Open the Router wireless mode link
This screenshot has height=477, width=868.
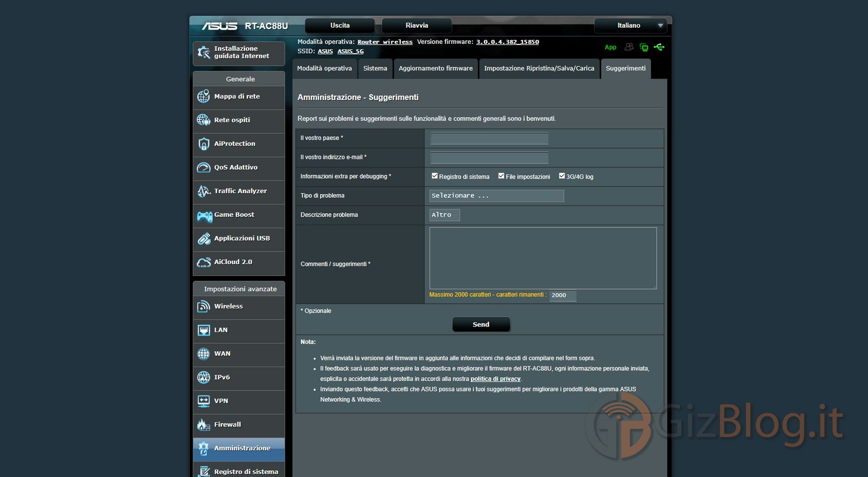coord(385,42)
